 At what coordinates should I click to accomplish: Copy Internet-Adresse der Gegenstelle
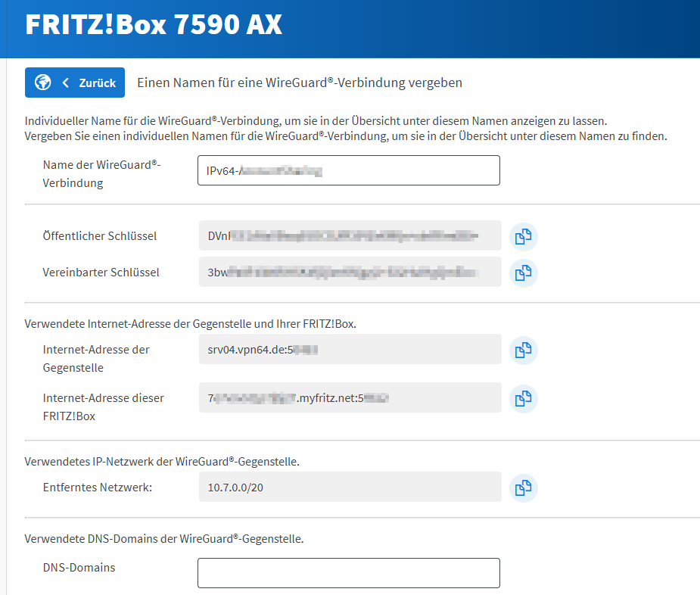[x=522, y=350]
